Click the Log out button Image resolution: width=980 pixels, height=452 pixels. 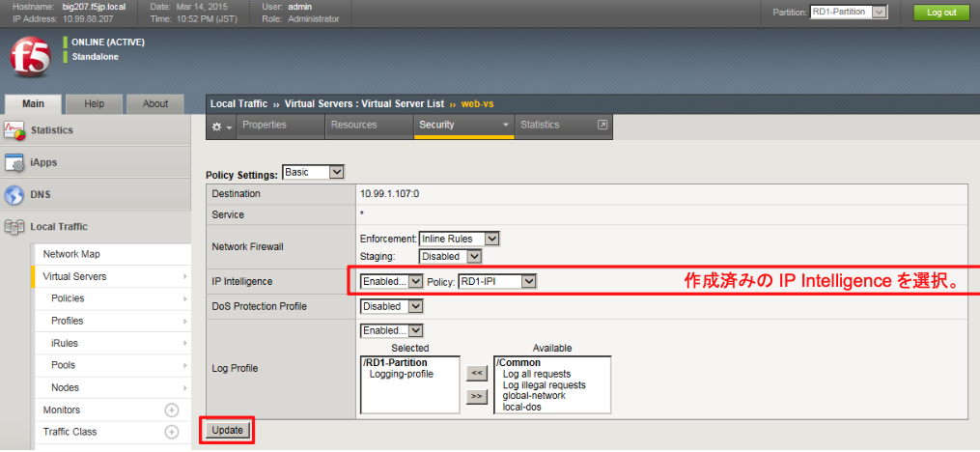(x=941, y=13)
